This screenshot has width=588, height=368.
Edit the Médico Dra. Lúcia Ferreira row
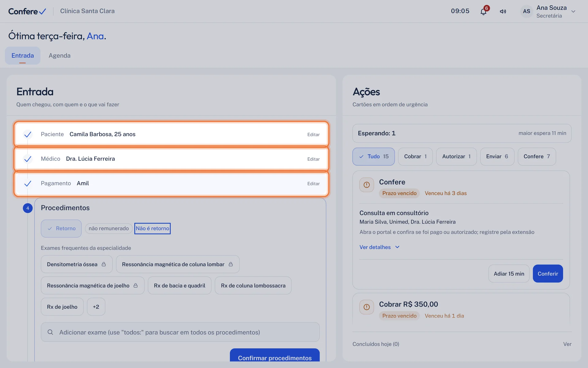[x=313, y=159]
